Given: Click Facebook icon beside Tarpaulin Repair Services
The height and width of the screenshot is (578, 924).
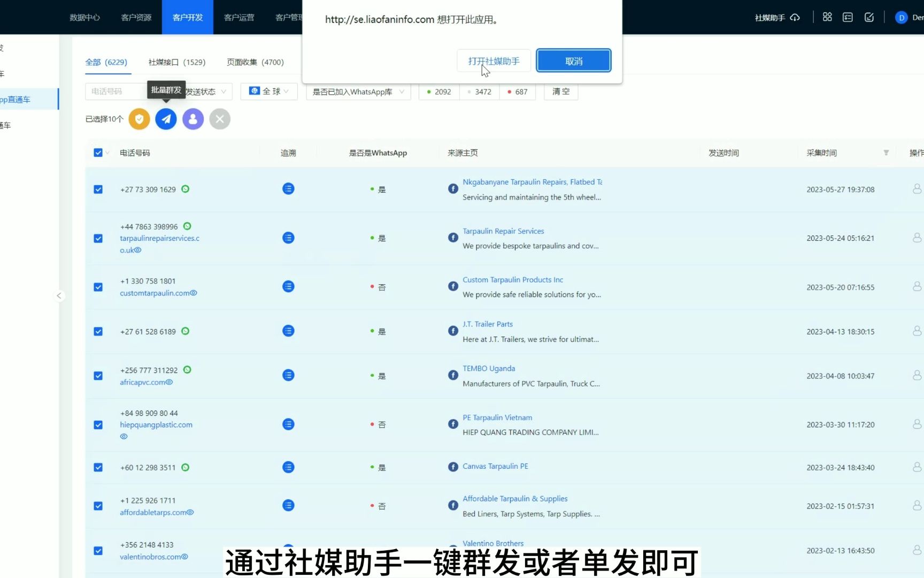Looking at the screenshot, I should (453, 238).
